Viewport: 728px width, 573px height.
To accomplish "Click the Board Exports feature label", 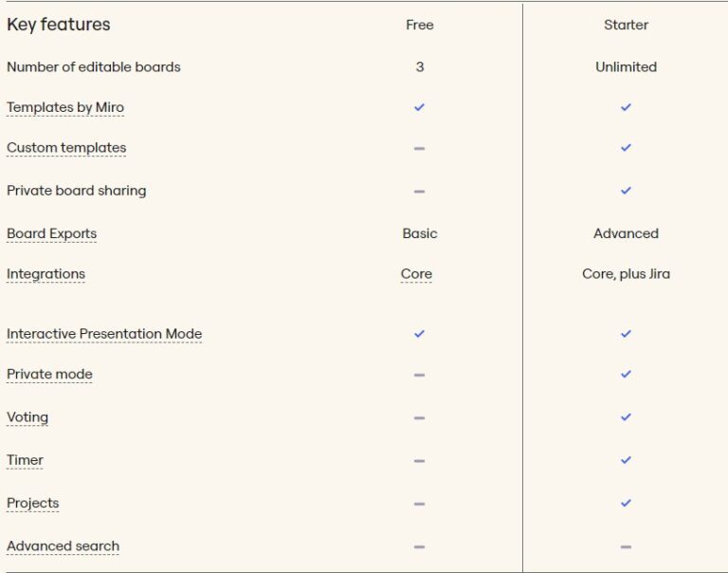I will pos(51,233).
